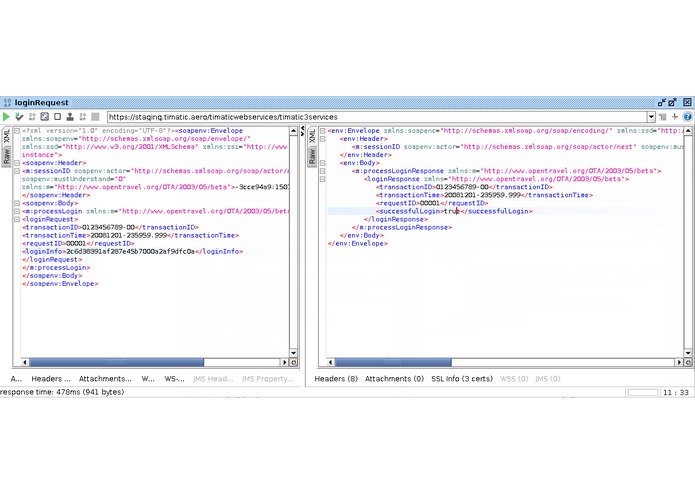Click response pane horizontal scrollbar thumb
The width and height of the screenshot is (695, 494).
point(393,362)
